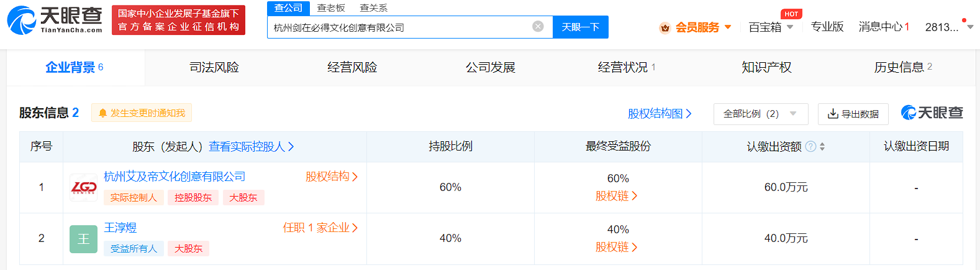Image resolution: width=980 pixels, height=270 pixels.
Task: Expand the 百宝箱 dropdown
Action: pos(790,27)
